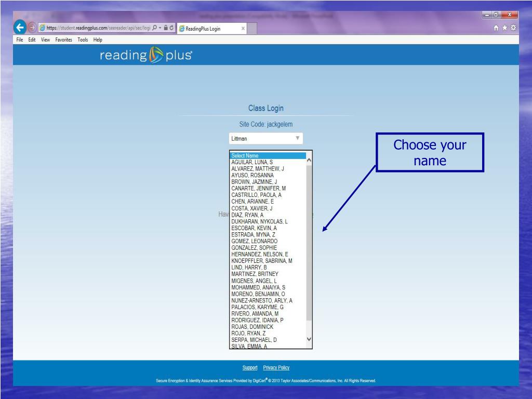Open the File menu
The image size is (532, 399).
20,39
